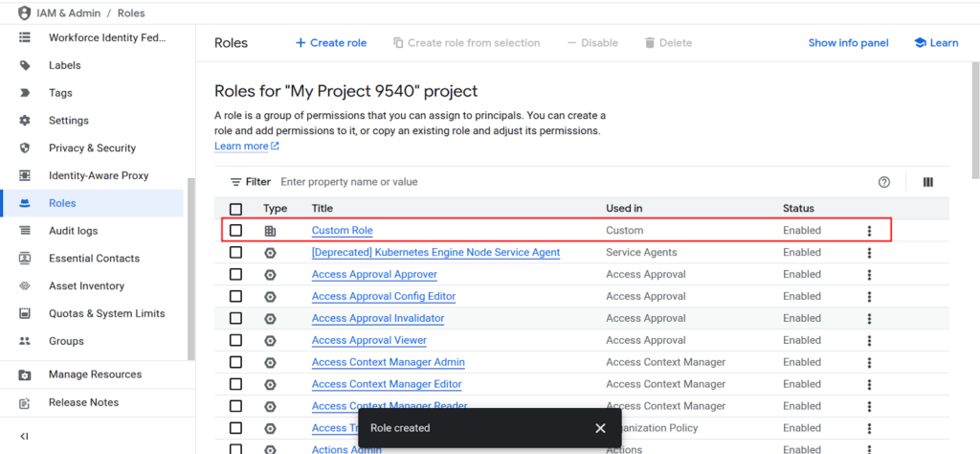Open the three-dot menu for Access Approval Approver
The image size is (980, 454).
869,275
